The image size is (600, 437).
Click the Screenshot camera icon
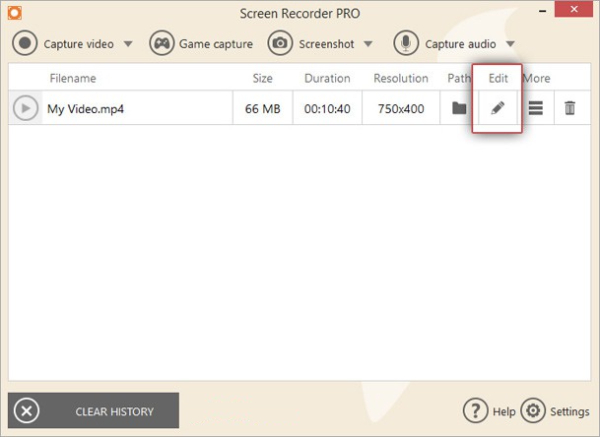pos(280,43)
